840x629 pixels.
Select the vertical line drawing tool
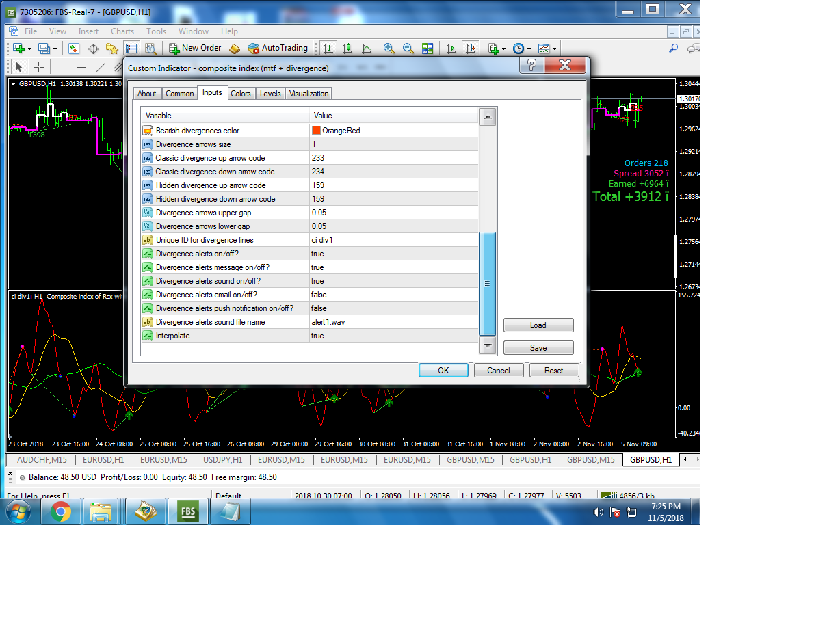(x=62, y=67)
